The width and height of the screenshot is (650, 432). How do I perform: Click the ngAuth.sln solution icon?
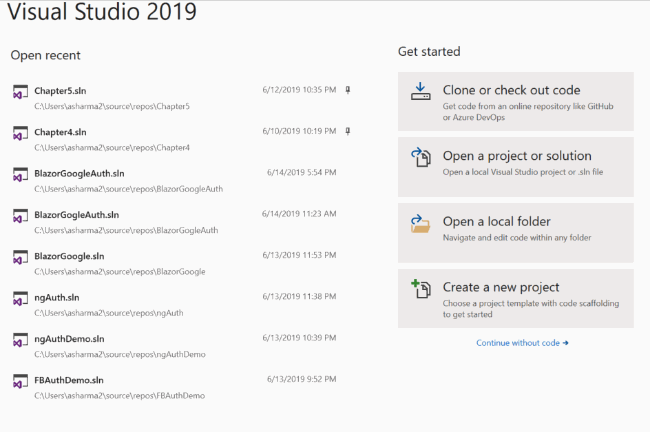pyautogui.click(x=19, y=299)
